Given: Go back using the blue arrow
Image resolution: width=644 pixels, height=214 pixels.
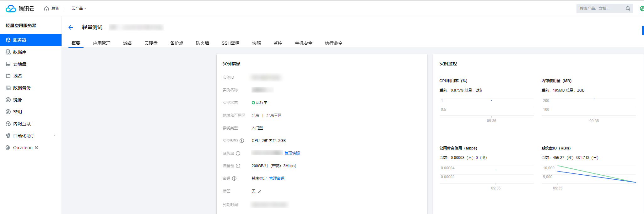Looking at the screenshot, I should click(x=71, y=27).
